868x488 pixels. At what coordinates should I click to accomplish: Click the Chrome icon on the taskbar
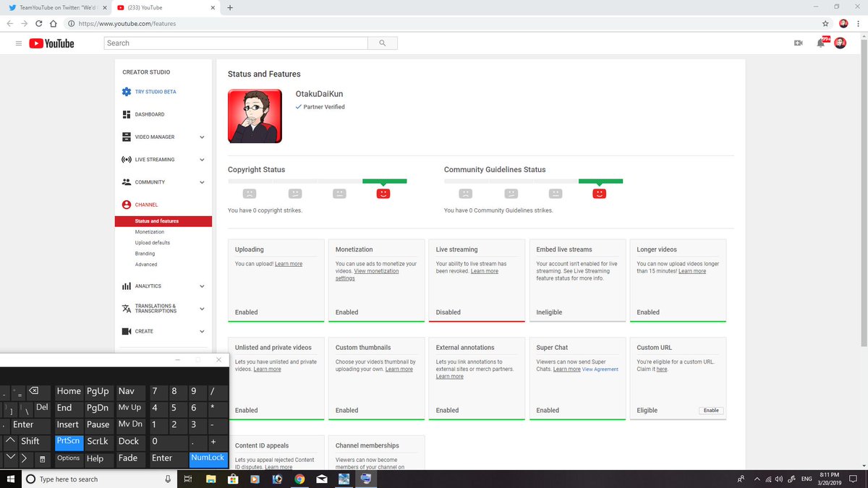[x=299, y=479]
